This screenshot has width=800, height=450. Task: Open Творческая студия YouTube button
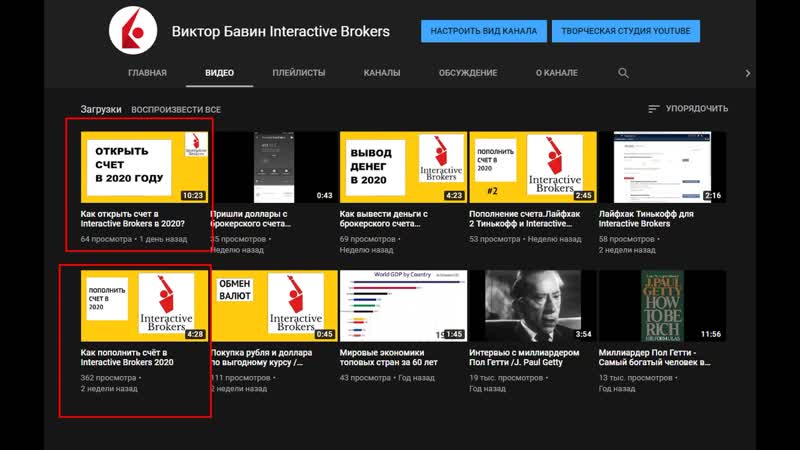[x=626, y=31]
